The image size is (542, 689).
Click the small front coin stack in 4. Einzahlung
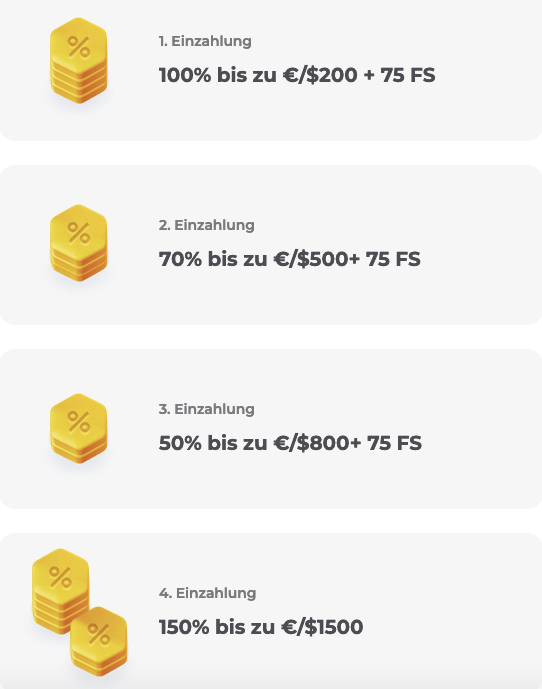(x=99, y=642)
